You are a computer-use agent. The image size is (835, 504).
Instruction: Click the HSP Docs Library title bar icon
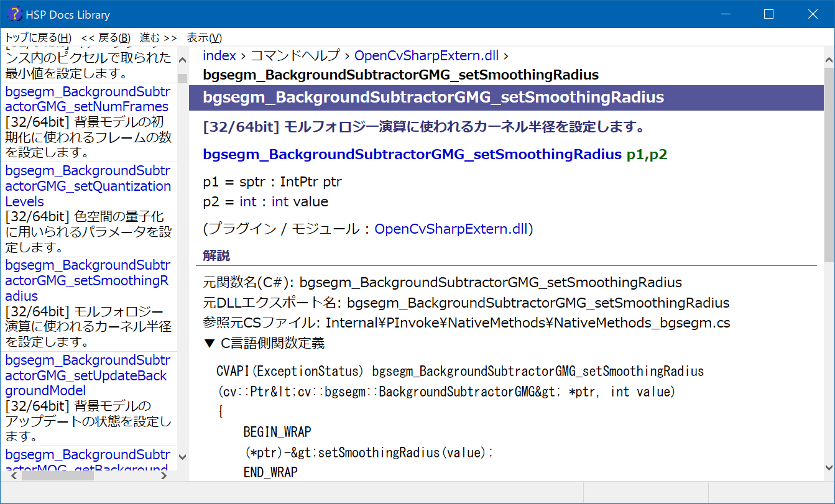pyautogui.click(x=14, y=14)
